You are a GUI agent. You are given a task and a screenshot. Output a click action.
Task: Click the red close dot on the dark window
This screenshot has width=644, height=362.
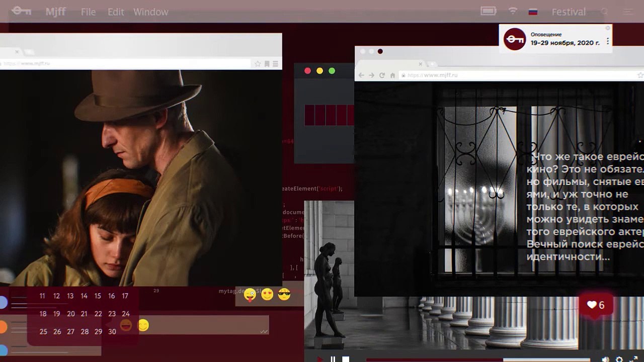tap(308, 71)
